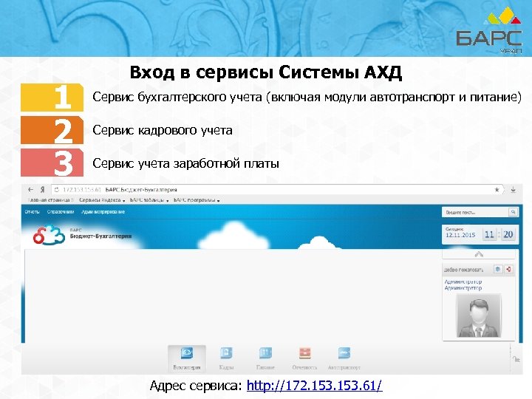Click Сервис учета заработной платы text
Image resolution: width=532 pixels, height=399 pixels.
pos(185,163)
